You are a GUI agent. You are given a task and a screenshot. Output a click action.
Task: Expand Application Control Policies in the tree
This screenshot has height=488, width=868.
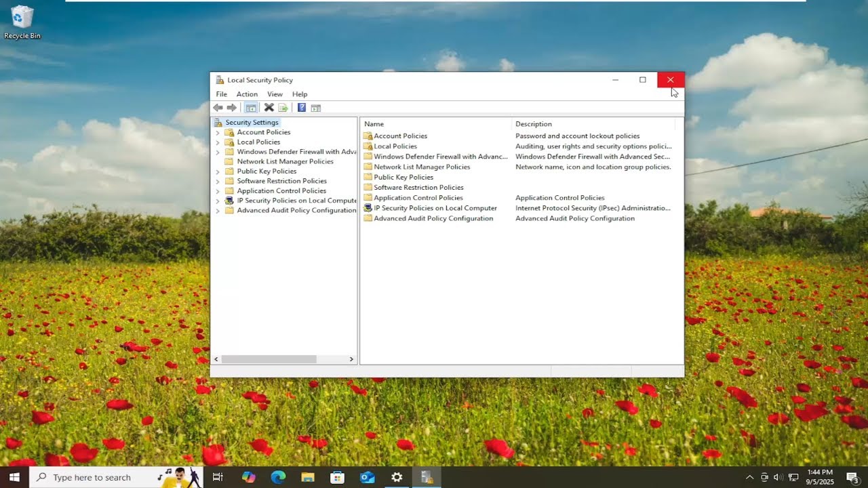pyautogui.click(x=218, y=191)
